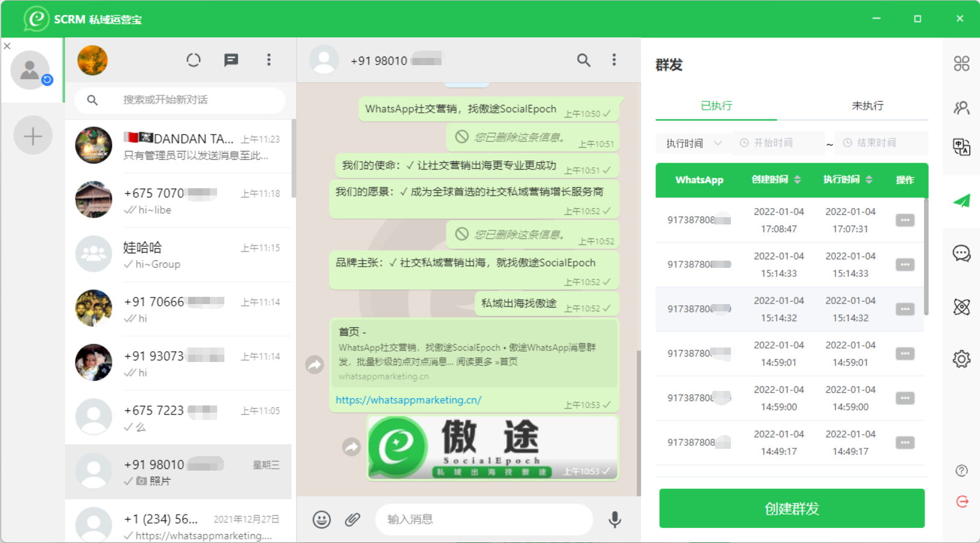Search within the +91 98010 conversation
Viewport: 980px width, 543px height.
tap(583, 60)
